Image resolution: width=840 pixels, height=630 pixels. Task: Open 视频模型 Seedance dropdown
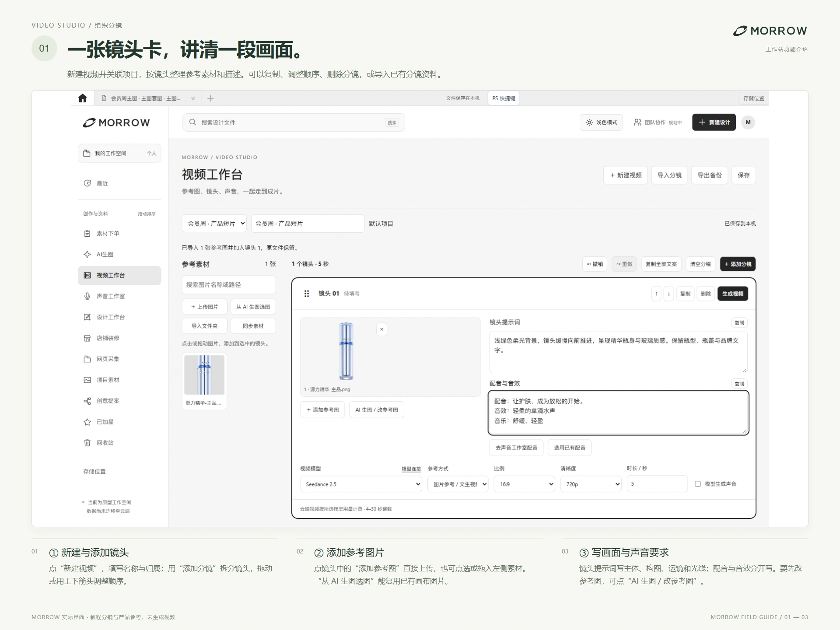[361, 484]
